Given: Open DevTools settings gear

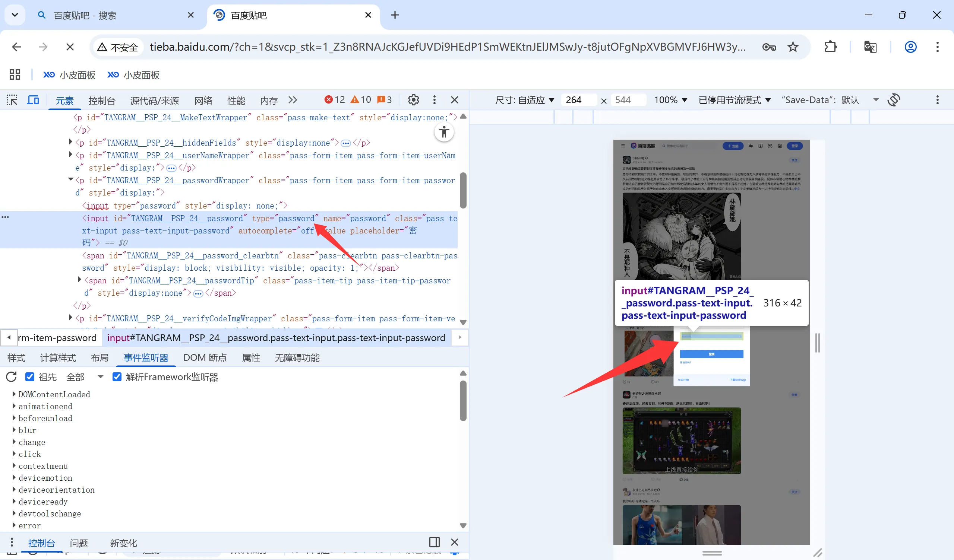Looking at the screenshot, I should coord(413,100).
